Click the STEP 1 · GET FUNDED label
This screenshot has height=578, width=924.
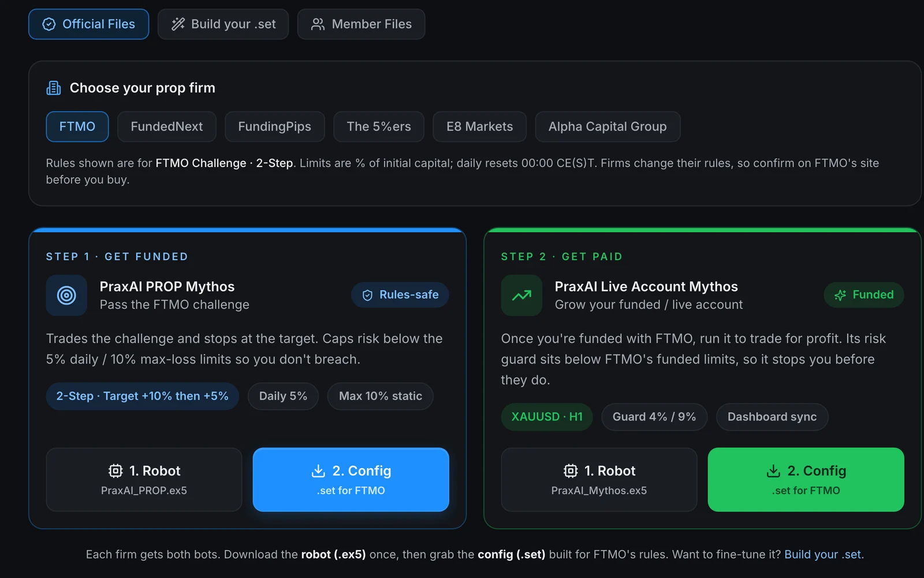(x=117, y=257)
